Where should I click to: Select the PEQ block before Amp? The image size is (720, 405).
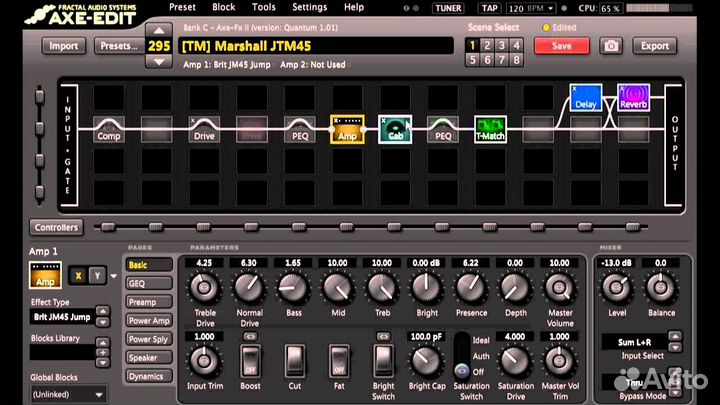pos(300,129)
